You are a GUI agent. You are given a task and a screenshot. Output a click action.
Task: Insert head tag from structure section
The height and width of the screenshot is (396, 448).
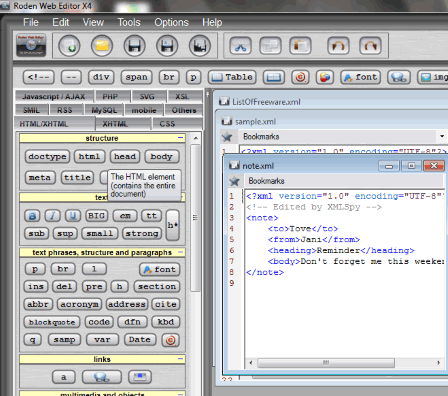125,156
